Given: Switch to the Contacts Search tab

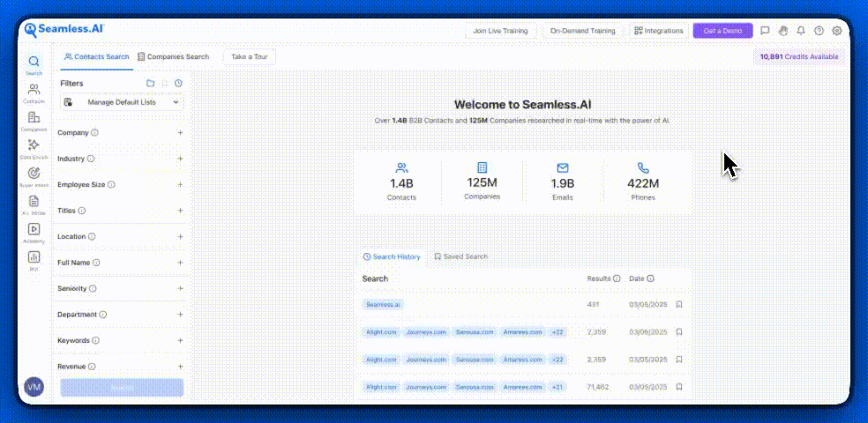Looking at the screenshot, I should pyautogui.click(x=97, y=57).
